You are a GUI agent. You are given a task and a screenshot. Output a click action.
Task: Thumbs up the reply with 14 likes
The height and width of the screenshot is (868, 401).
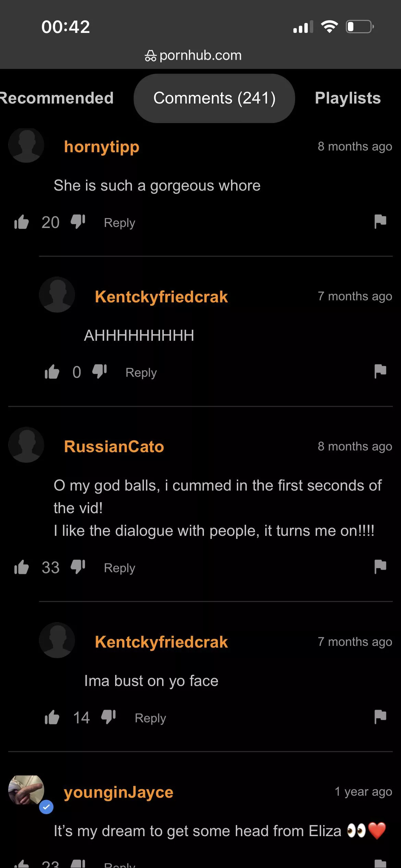tap(52, 718)
